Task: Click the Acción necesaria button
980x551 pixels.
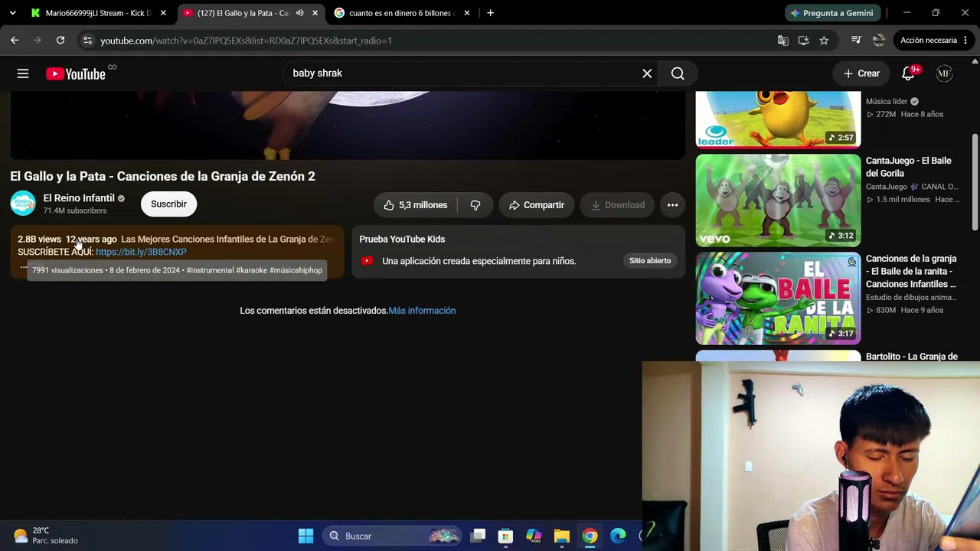Action: tap(929, 41)
